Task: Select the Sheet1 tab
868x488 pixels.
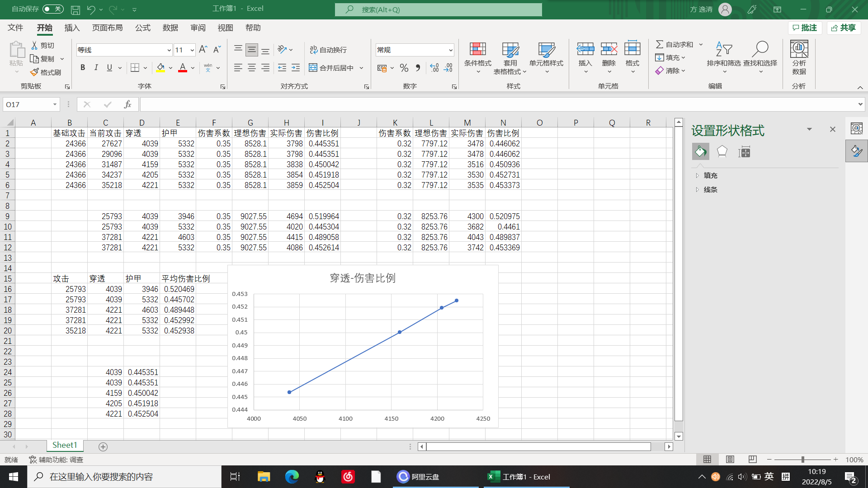Action: pyautogui.click(x=65, y=446)
